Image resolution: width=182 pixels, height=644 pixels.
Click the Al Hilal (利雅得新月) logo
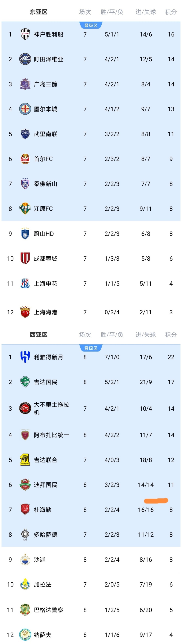(25, 357)
